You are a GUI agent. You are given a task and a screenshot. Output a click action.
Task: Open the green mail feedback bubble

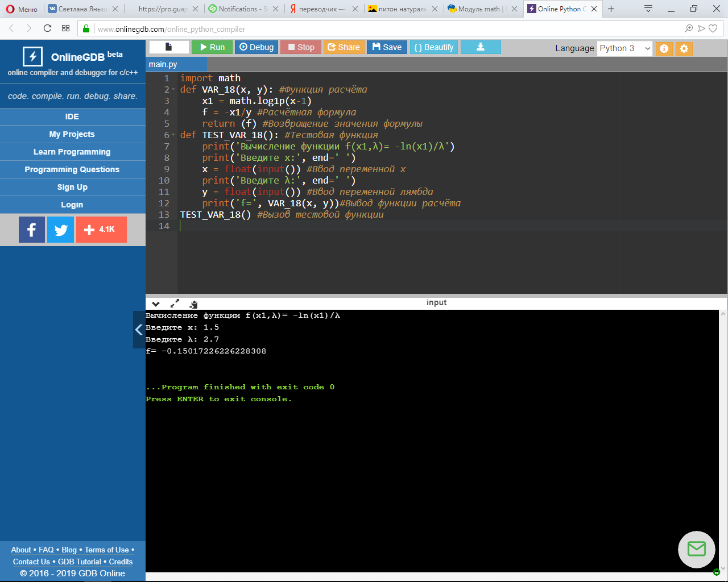click(x=696, y=549)
